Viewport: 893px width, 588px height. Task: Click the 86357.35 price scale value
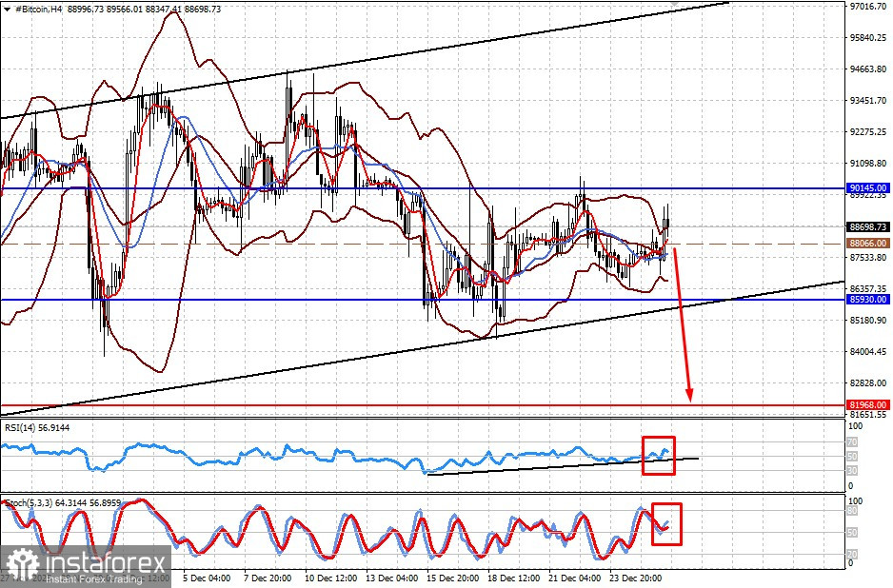tap(868, 288)
